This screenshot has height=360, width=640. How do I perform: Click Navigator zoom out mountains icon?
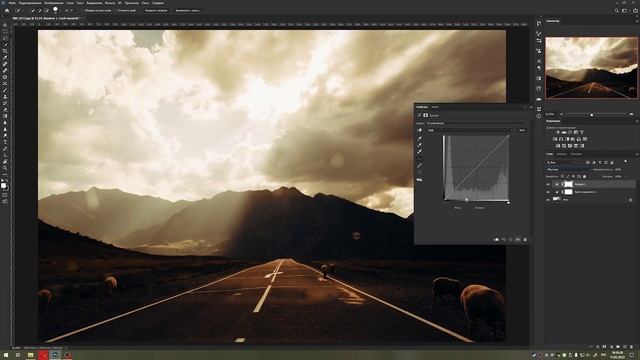click(561, 114)
